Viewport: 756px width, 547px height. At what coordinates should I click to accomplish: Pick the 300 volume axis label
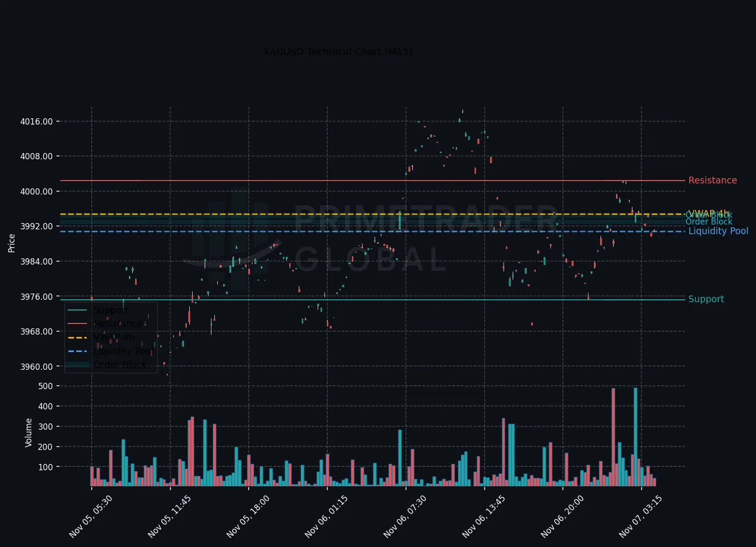tap(45, 427)
